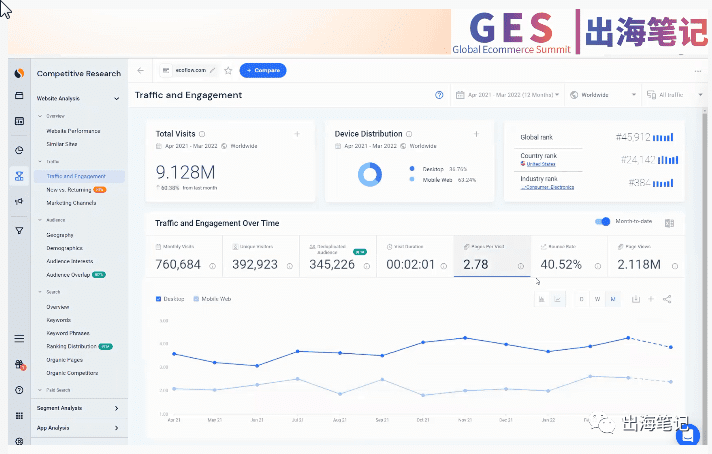Open Keyword Phrases in sidebar
The width and height of the screenshot is (712, 454).
point(68,333)
